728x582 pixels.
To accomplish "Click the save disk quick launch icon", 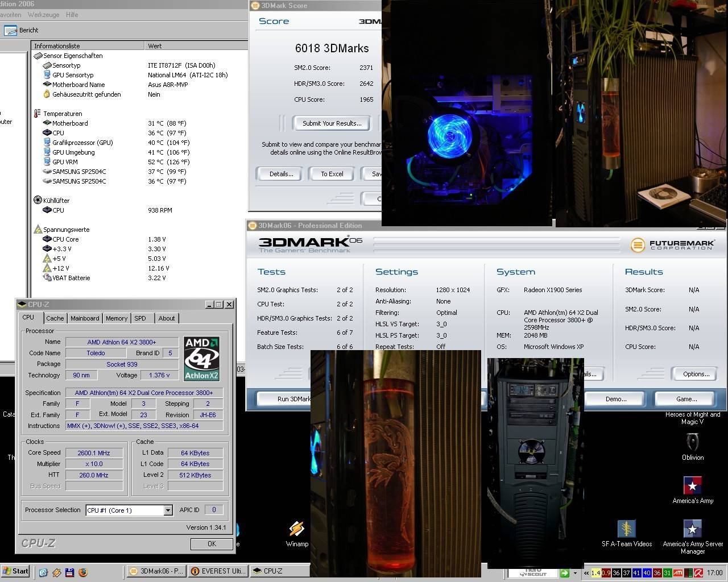I will 70,572.
